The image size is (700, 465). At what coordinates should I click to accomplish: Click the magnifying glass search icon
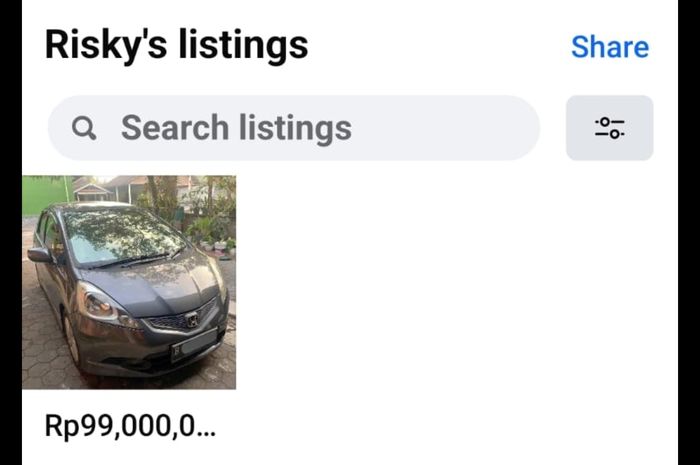(85, 128)
